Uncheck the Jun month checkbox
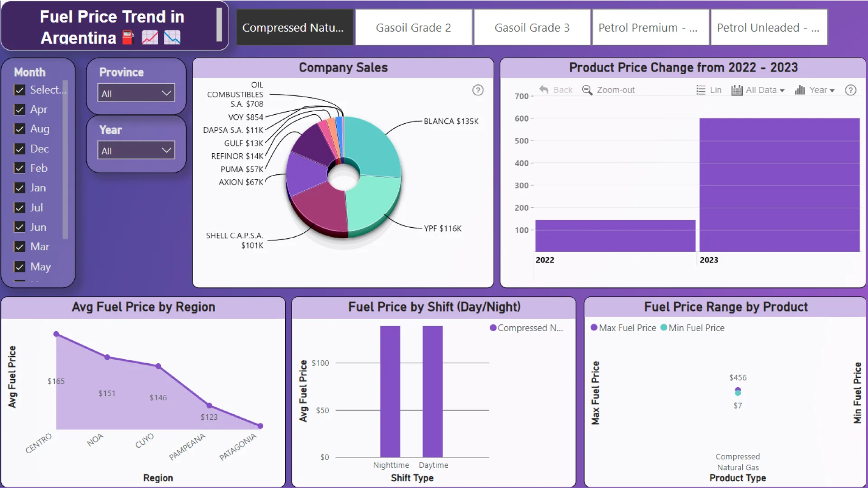 tap(19, 227)
